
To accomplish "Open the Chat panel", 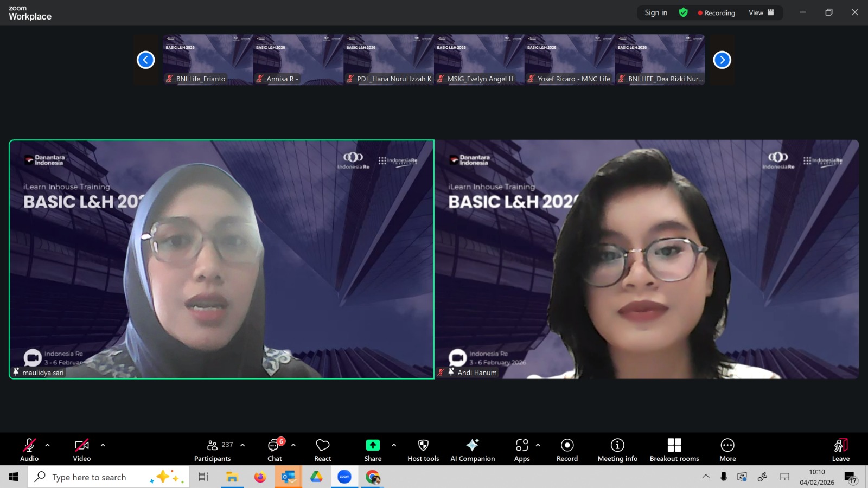I will (275, 450).
